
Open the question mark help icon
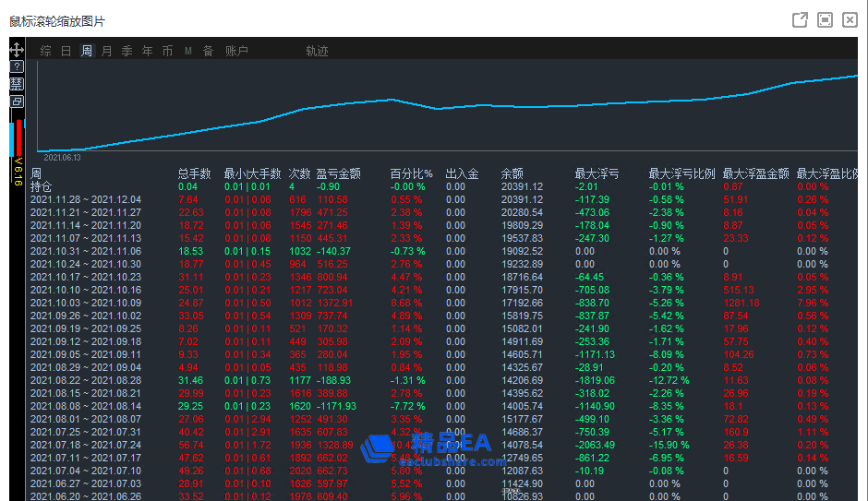point(17,67)
